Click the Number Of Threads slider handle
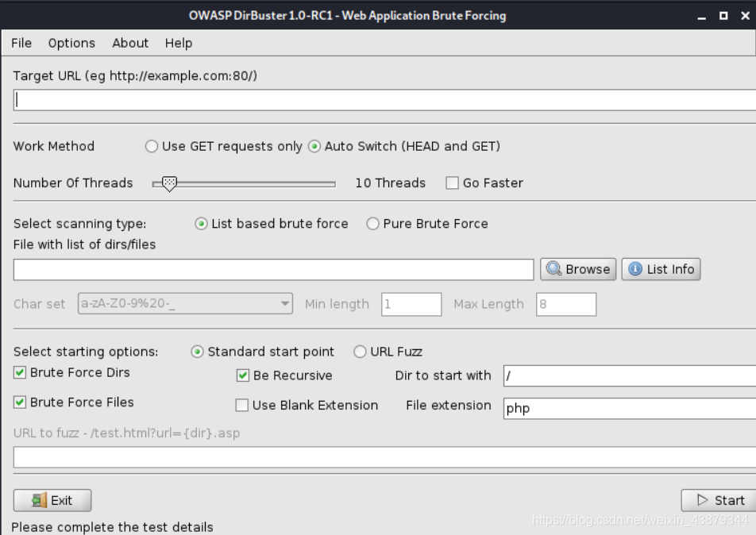Screen dimensions: 756x535 point(169,183)
